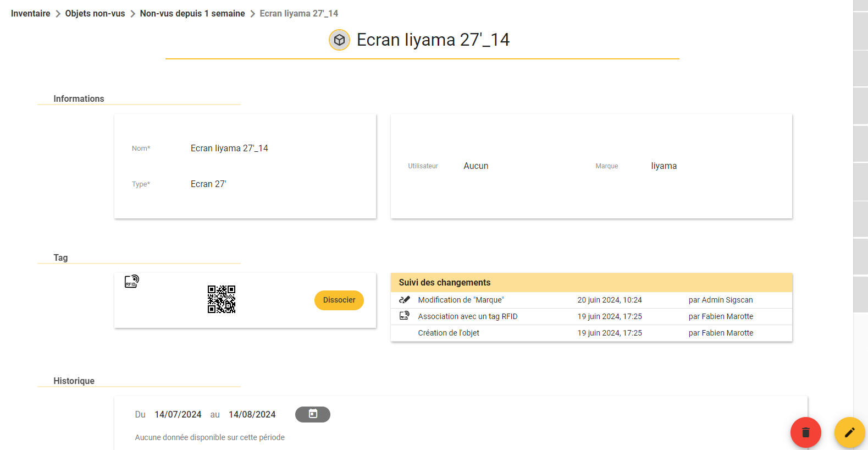Go to Objets non-vus breadcrumb
This screenshot has width=868, height=450.
coord(95,13)
